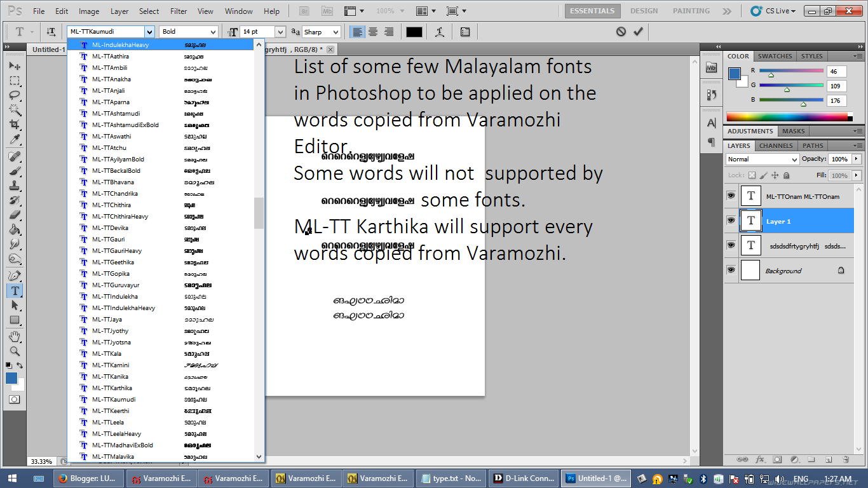Screen dimensions: 868x488
Task: Switch to the Design workspace
Action: tap(644, 11)
